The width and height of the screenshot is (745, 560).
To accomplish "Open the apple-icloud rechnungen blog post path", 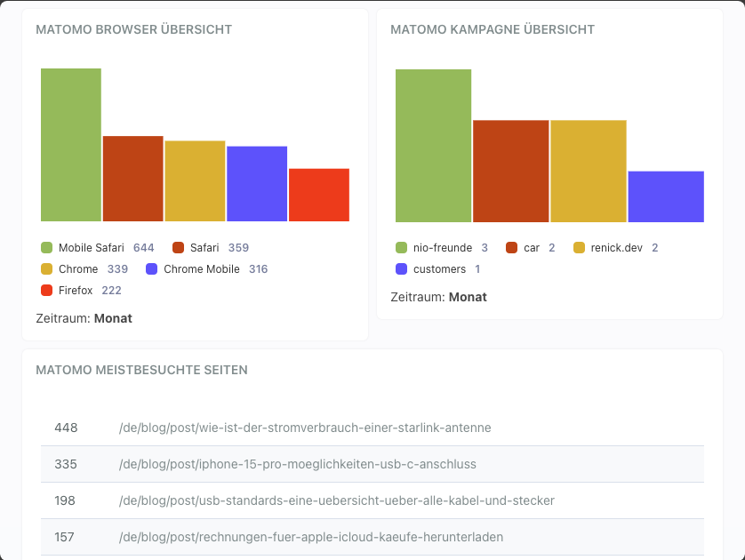I will coord(311,537).
